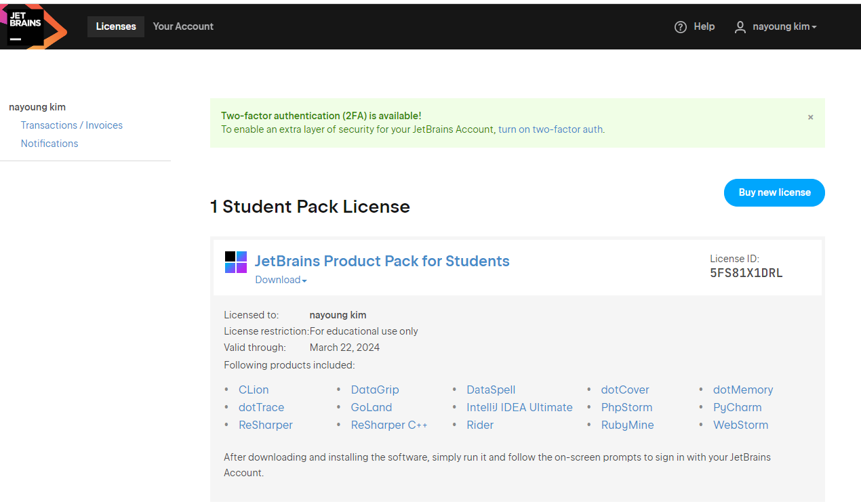The width and height of the screenshot is (861, 504).
Task: Open the PyCharm product link
Action: point(738,407)
